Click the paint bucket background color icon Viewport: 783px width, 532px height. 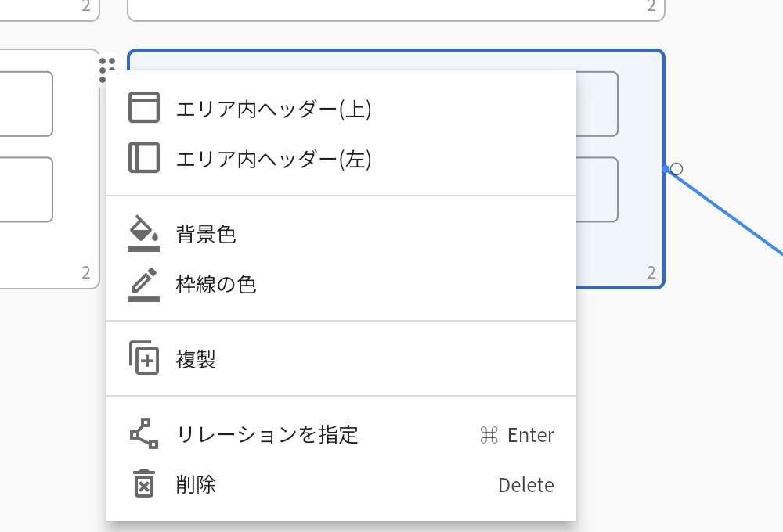click(144, 233)
